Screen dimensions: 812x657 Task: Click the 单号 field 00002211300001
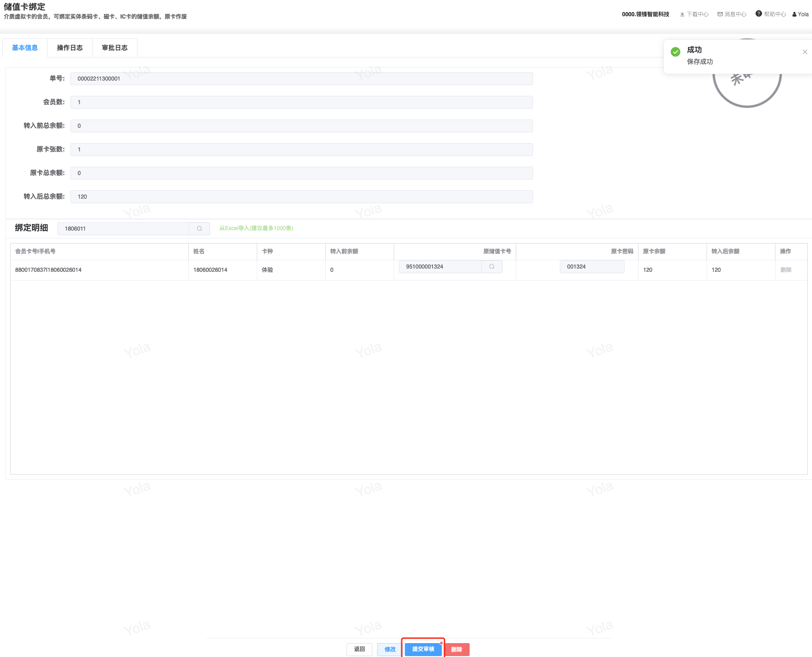coord(301,79)
